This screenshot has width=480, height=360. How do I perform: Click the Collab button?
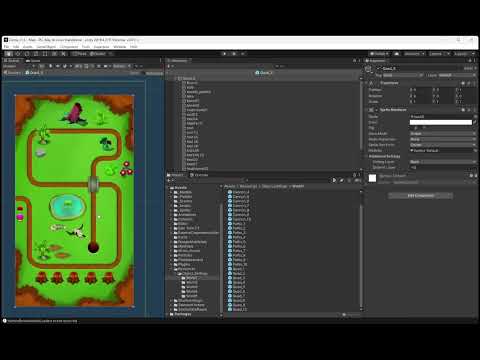pos(379,54)
